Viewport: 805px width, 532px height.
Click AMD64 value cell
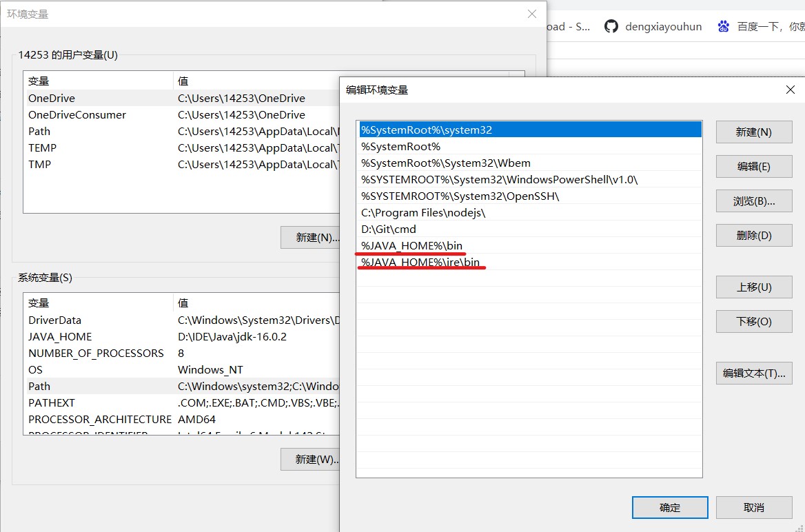click(x=196, y=419)
